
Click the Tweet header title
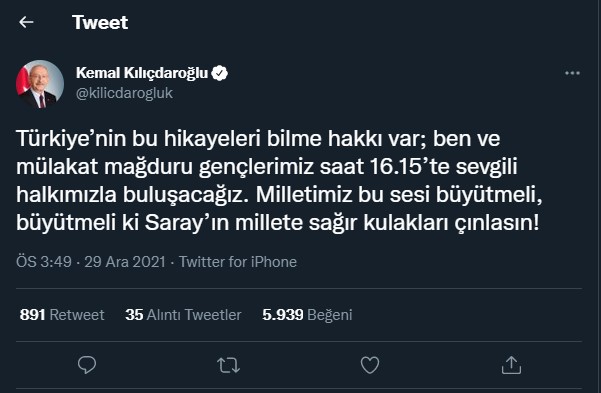(100, 22)
